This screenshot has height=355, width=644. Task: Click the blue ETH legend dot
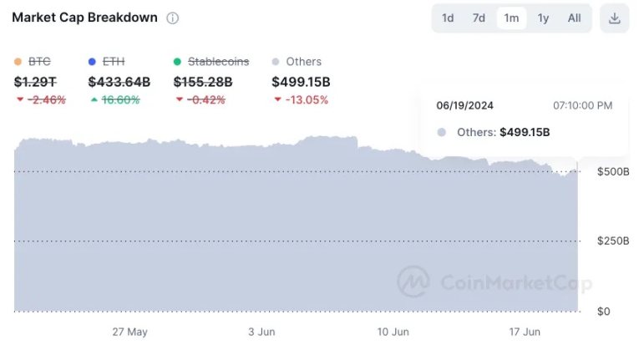pyautogui.click(x=92, y=62)
